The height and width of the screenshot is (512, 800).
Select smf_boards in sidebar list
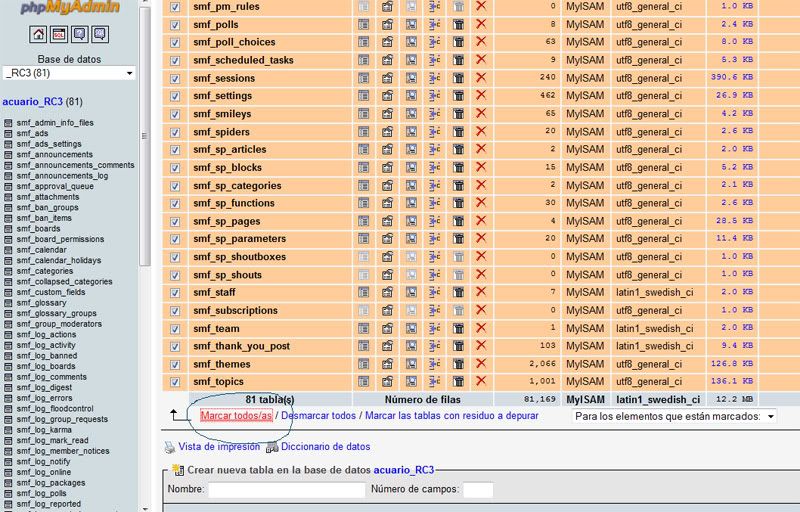(x=38, y=228)
